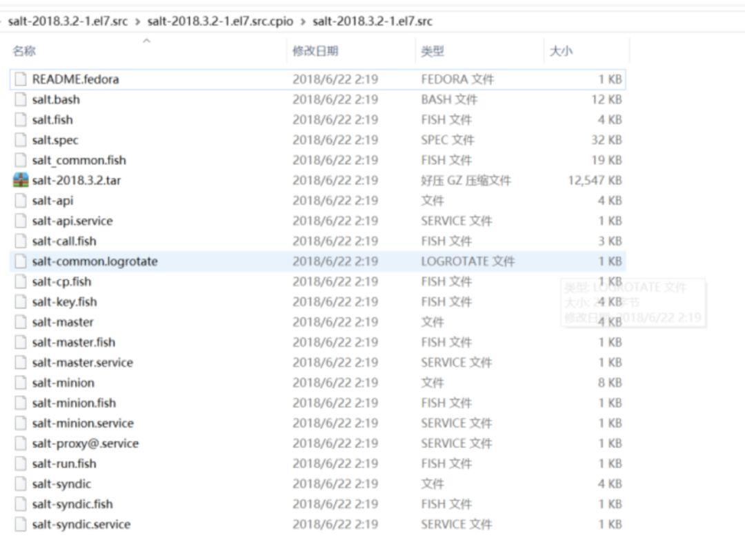Click the salt.bash file icon

tap(21, 99)
